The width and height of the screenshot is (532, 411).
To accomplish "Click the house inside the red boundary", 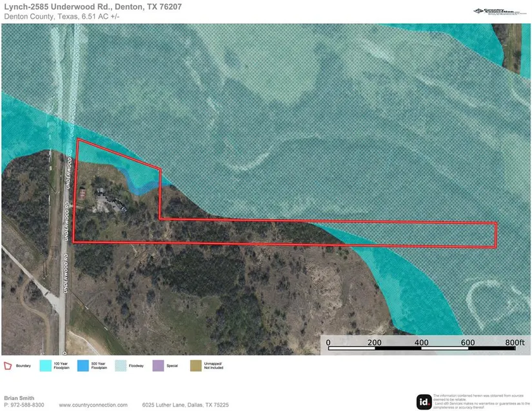I will 106,201.
